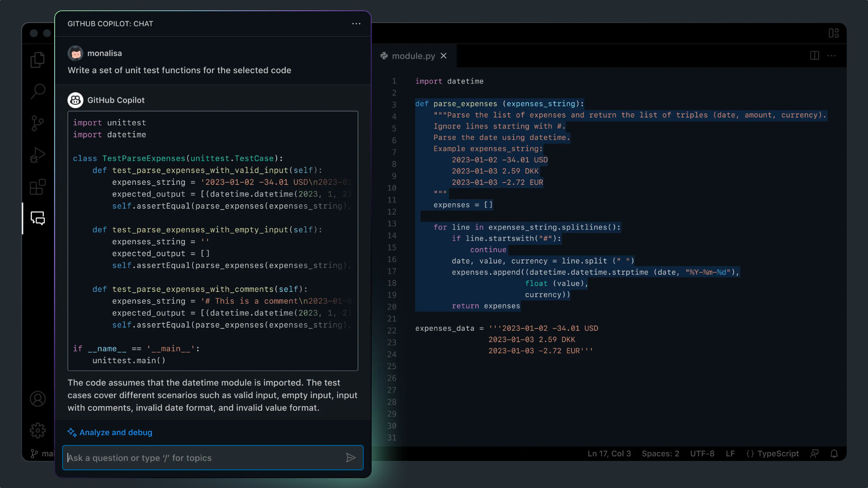Image resolution: width=868 pixels, height=488 pixels.
Task: Open Source Control view
Action: tap(38, 123)
